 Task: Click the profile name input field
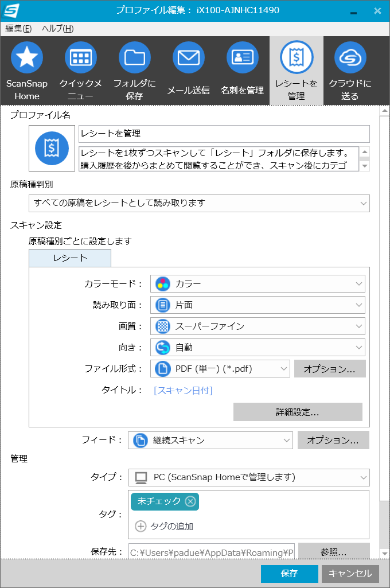[x=224, y=134]
